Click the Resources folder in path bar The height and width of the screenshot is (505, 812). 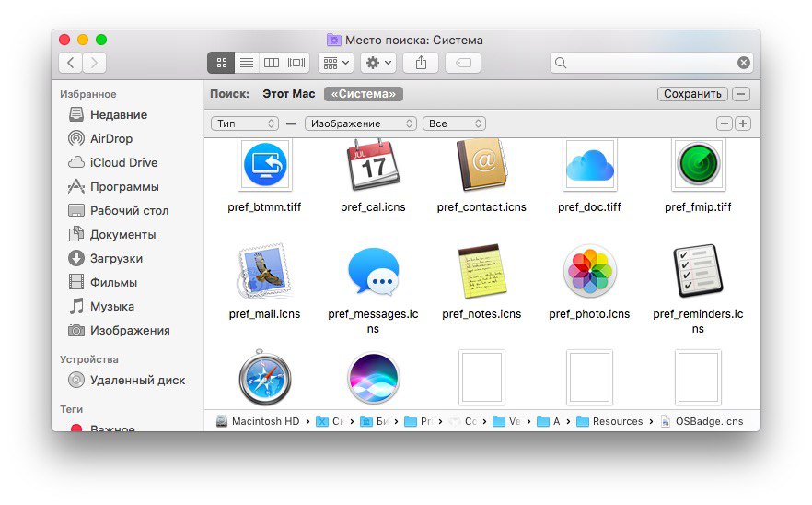pos(609,421)
